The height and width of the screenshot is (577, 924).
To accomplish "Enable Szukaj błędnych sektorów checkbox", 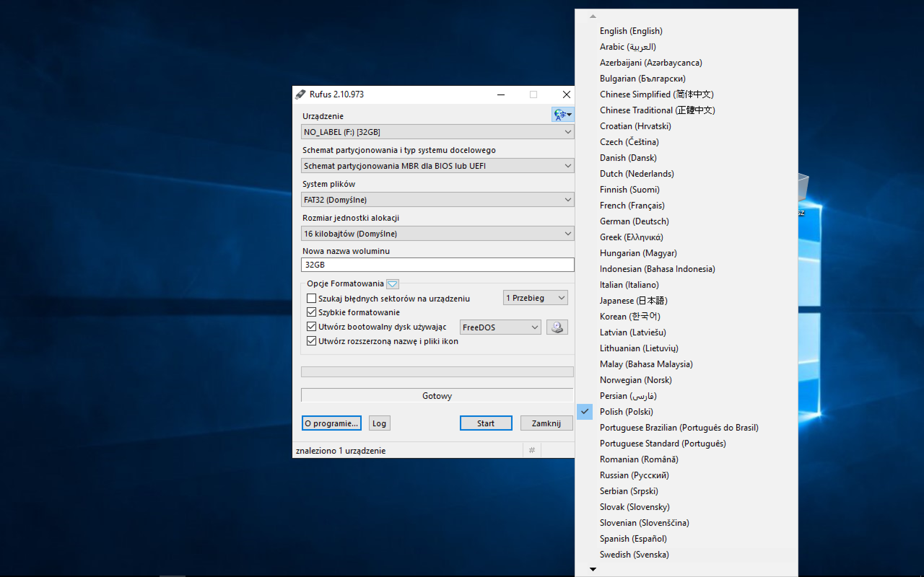I will 311,298.
